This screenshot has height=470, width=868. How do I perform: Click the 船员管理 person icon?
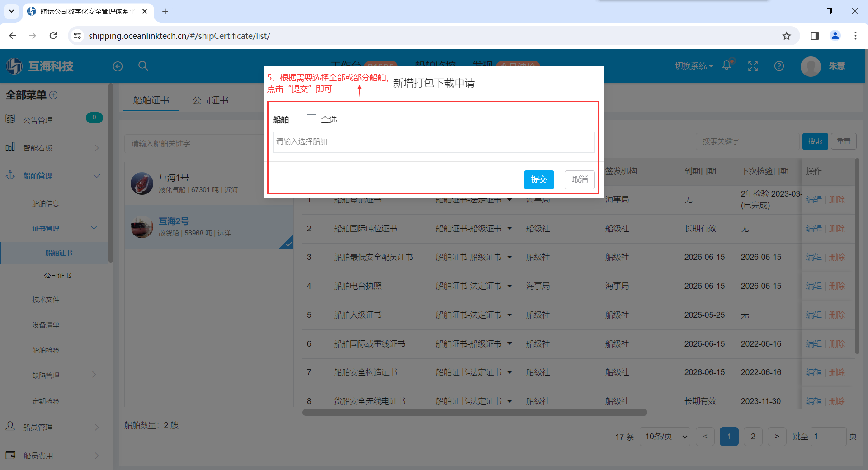pyautogui.click(x=10, y=426)
